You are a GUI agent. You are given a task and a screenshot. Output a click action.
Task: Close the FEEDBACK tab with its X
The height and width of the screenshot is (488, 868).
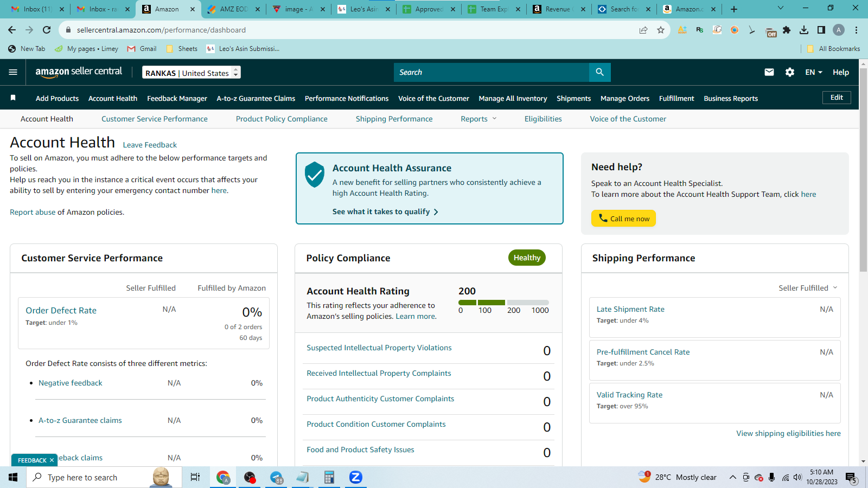tap(52, 460)
